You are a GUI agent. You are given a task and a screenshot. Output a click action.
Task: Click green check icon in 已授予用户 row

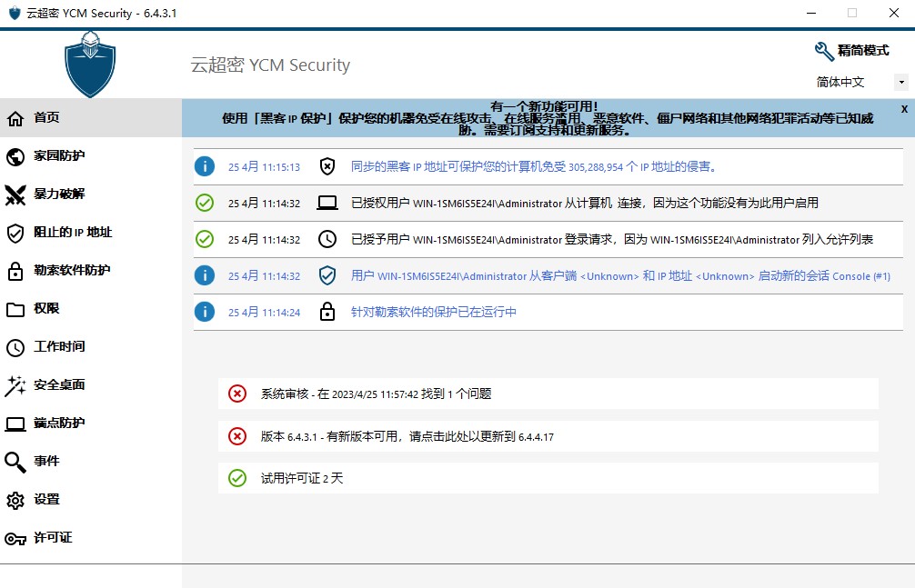coord(205,239)
